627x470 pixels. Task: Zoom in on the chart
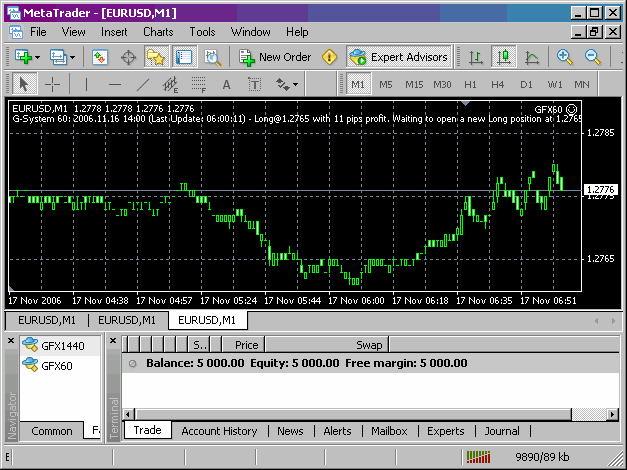(x=565, y=57)
